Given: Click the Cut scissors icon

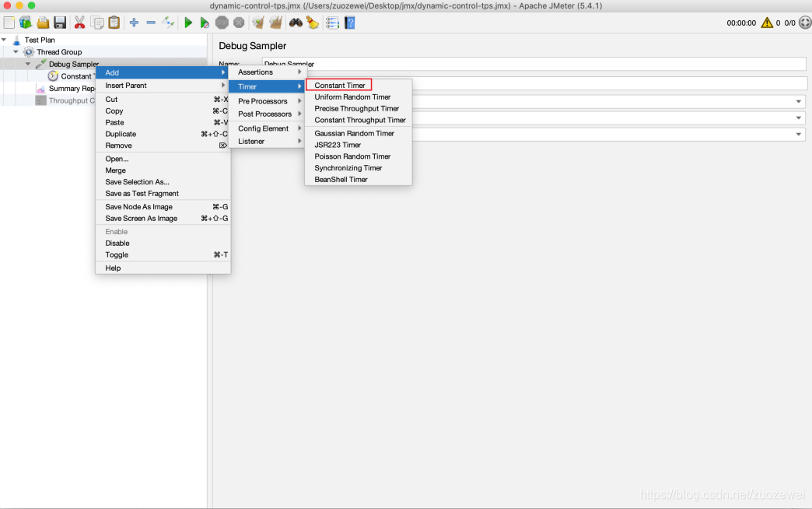Looking at the screenshot, I should click(79, 23).
